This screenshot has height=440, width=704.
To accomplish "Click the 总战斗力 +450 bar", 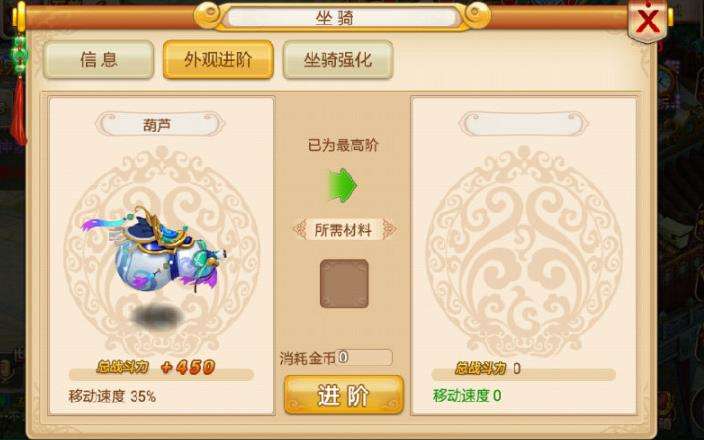I will pyautogui.click(x=161, y=369).
